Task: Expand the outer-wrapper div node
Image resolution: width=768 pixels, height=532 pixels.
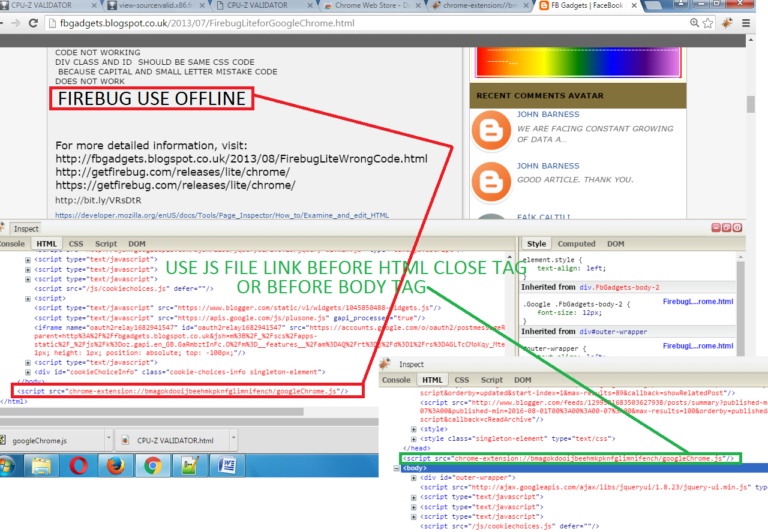Action: 414,478
